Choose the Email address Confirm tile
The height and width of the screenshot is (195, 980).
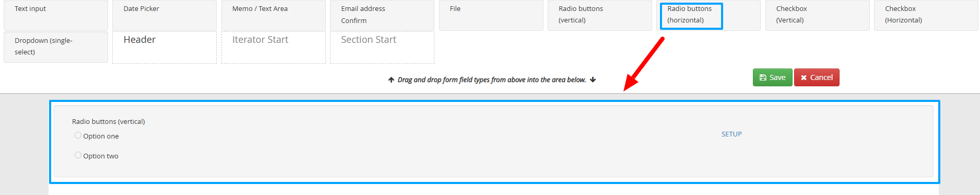[x=382, y=15]
